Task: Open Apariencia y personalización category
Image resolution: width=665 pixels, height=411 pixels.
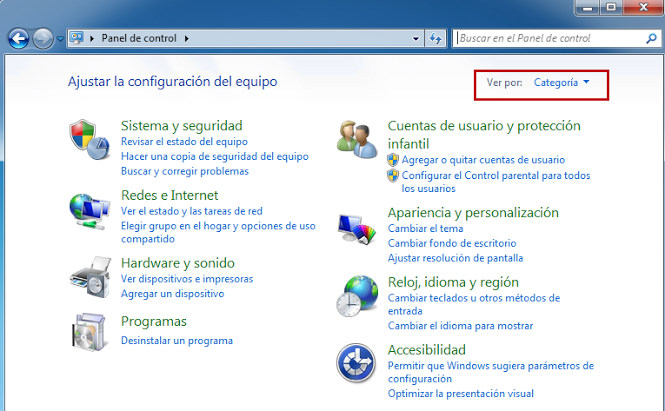Action: pyautogui.click(x=473, y=212)
